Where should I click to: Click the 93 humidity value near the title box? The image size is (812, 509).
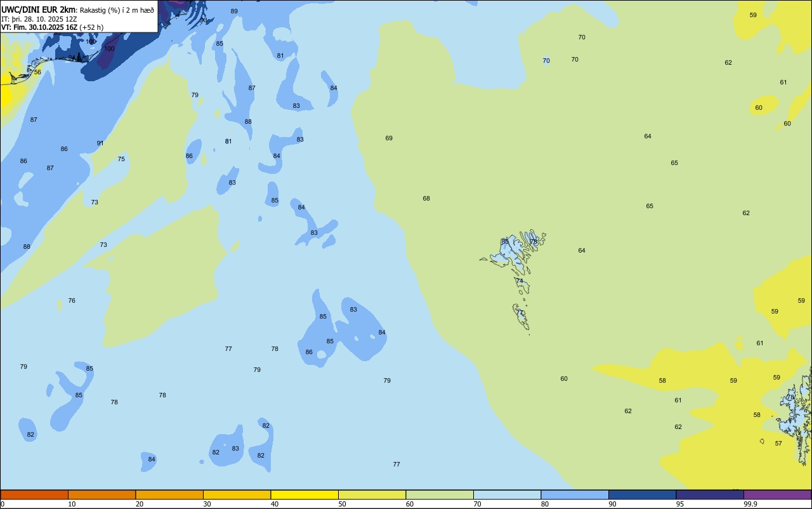pos(203,20)
